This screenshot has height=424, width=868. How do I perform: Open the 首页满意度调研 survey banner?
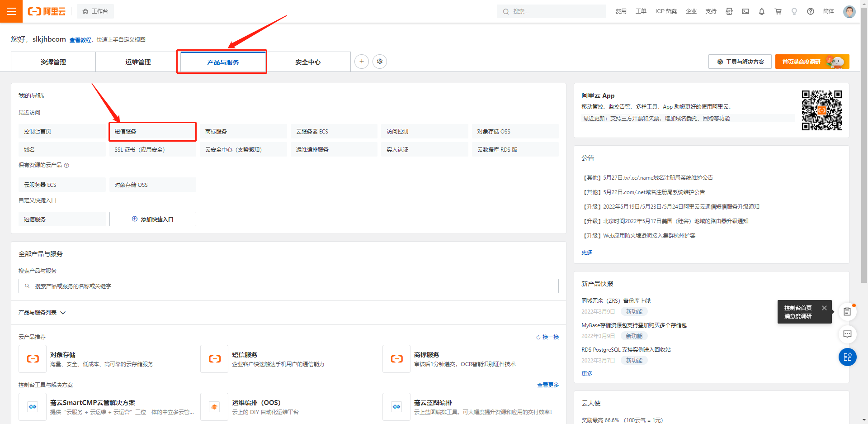click(x=812, y=62)
